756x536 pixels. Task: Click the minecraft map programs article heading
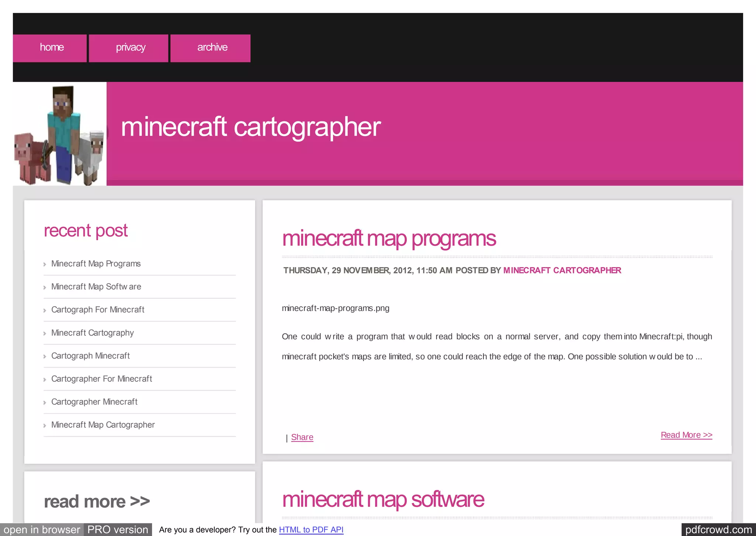coord(389,239)
